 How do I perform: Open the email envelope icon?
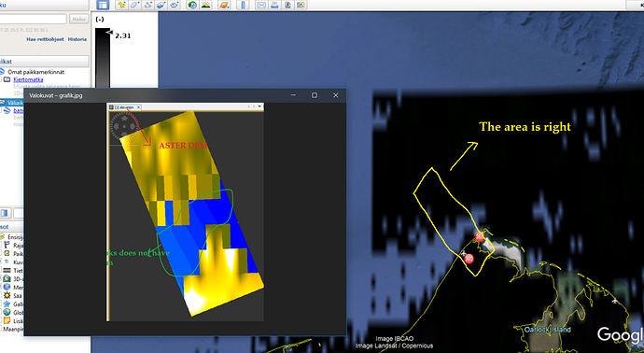(x=261, y=5)
